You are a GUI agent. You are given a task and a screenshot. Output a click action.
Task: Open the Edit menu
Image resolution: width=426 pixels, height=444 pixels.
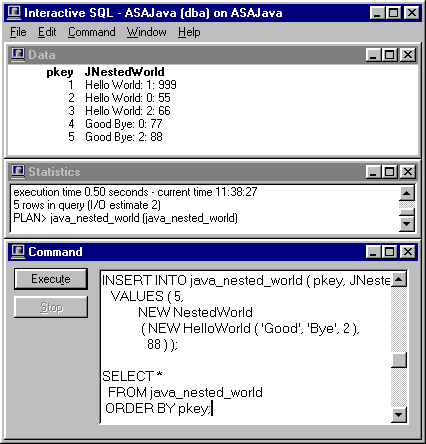(47, 32)
